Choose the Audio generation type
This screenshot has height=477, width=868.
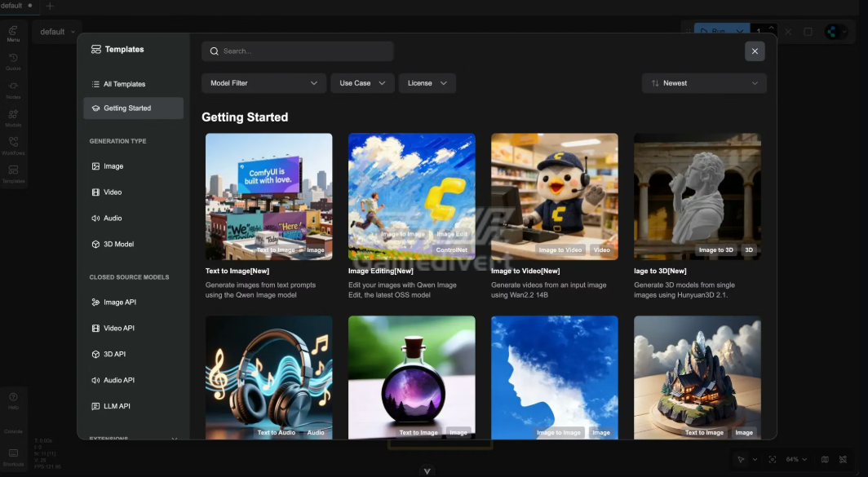click(133, 218)
